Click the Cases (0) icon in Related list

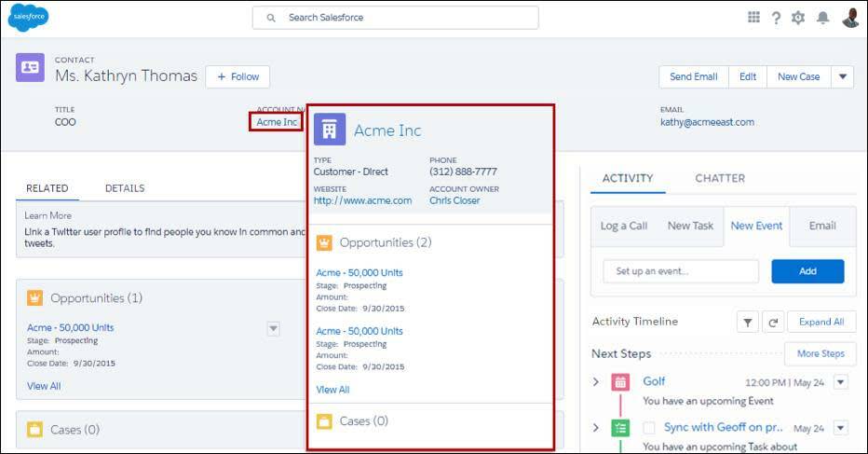pyautogui.click(x=34, y=430)
